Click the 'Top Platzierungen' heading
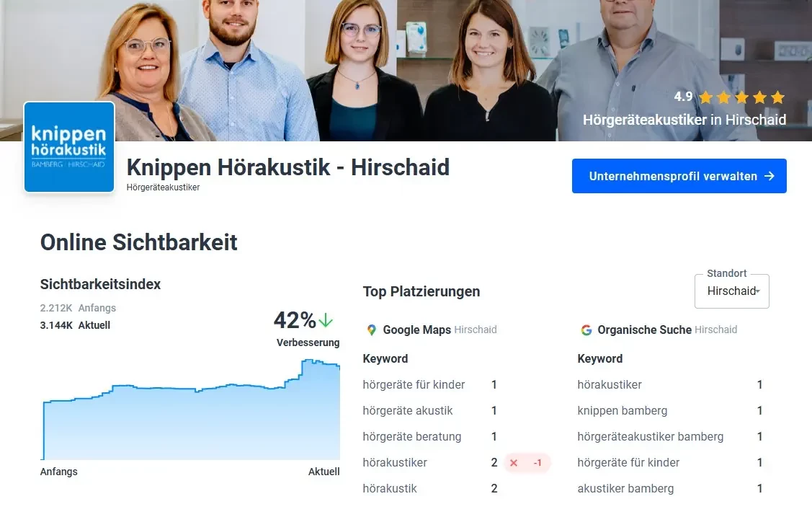812x517 pixels. [x=421, y=291]
